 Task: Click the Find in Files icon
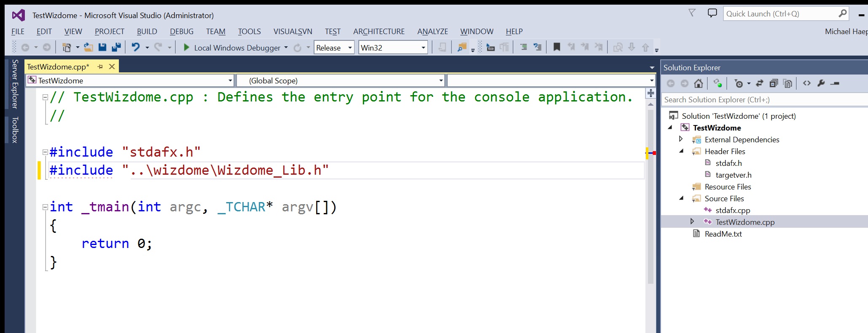462,48
